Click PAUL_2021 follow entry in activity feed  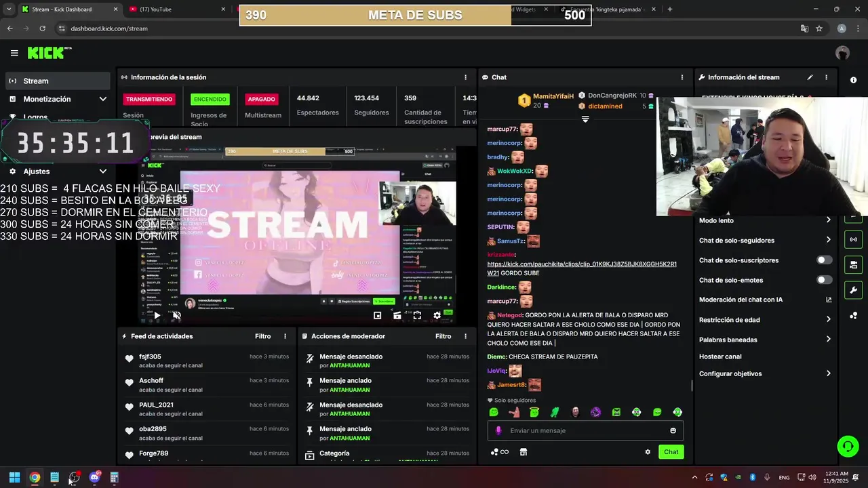pos(208,409)
